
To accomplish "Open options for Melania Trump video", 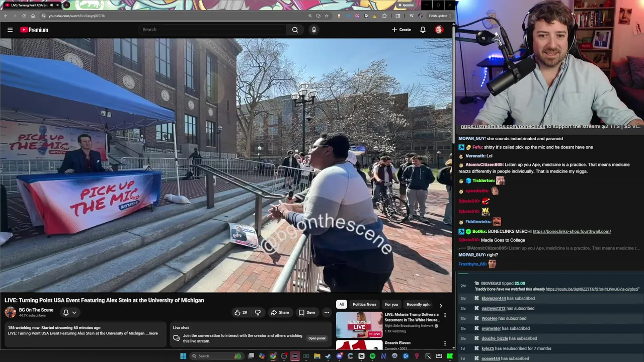I will tap(445, 315).
